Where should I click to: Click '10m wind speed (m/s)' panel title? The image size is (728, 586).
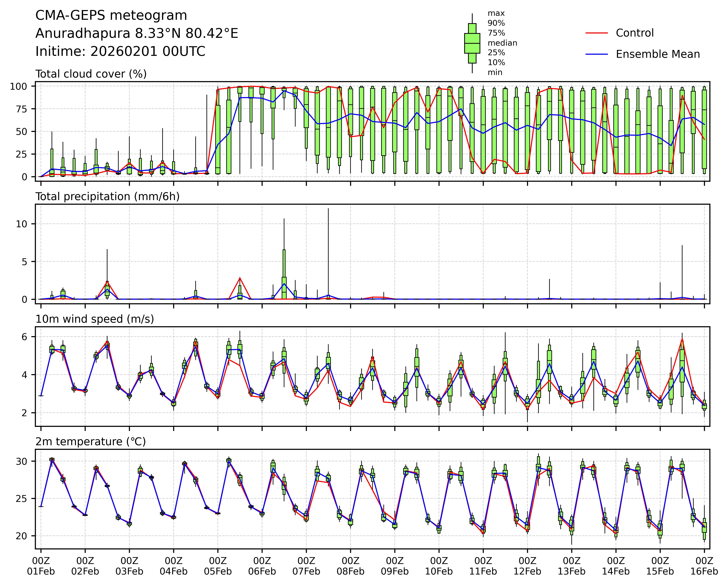[95, 319]
